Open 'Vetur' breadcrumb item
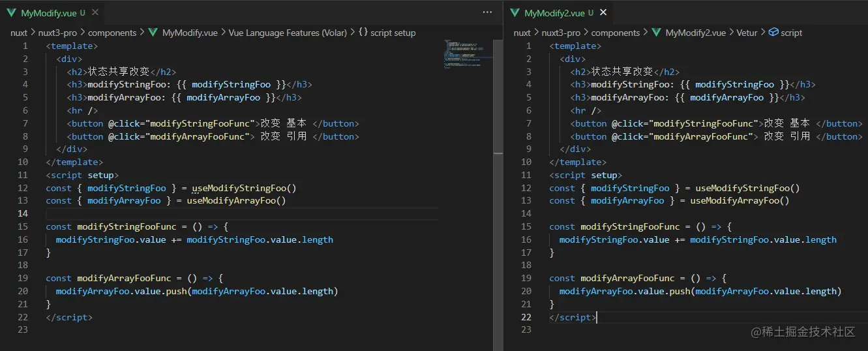 pos(747,33)
